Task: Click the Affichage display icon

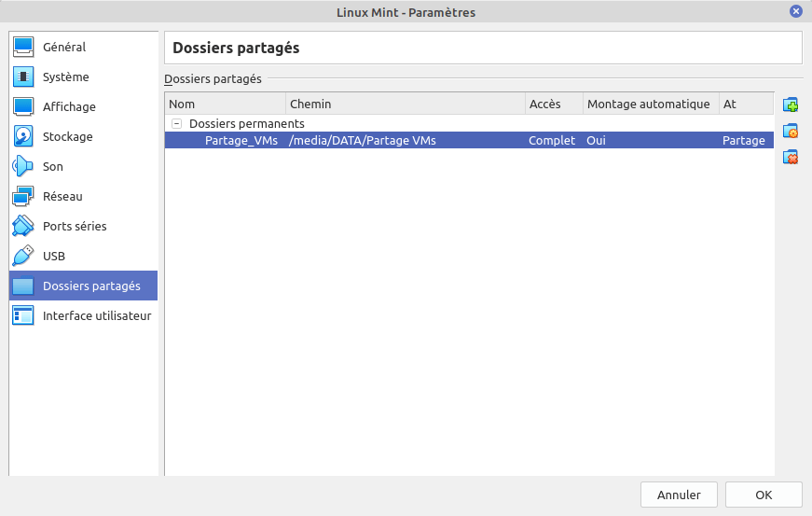Action: (x=23, y=106)
